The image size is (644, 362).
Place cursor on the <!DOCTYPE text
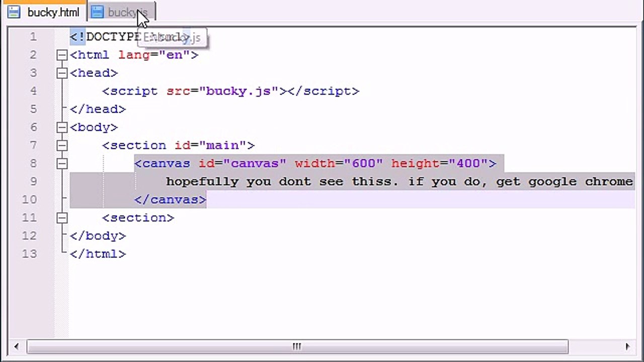pyautogui.click(x=105, y=37)
